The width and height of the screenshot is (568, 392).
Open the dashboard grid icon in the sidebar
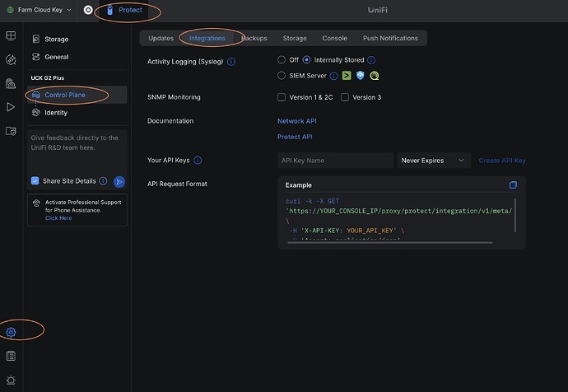11,36
